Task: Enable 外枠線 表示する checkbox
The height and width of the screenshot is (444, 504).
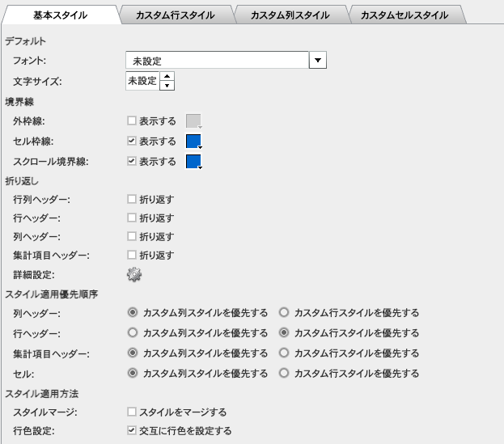Action: [x=132, y=121]
